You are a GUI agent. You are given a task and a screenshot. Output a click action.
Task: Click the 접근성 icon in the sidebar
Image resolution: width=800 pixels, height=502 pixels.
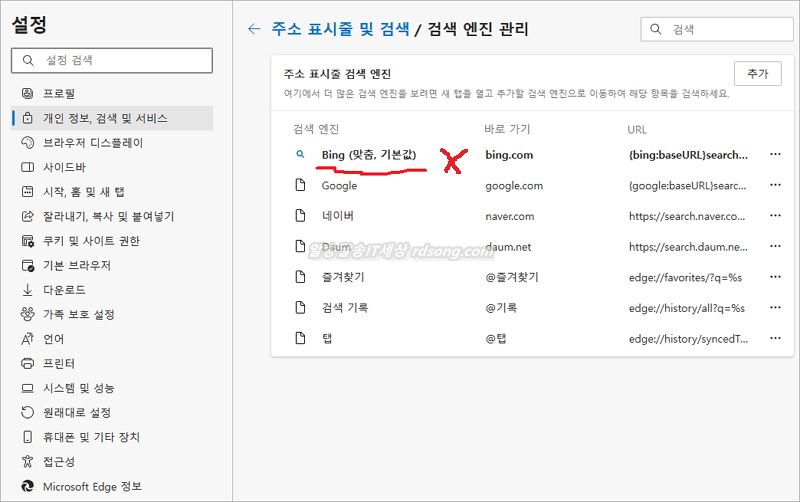coord(28,461)
